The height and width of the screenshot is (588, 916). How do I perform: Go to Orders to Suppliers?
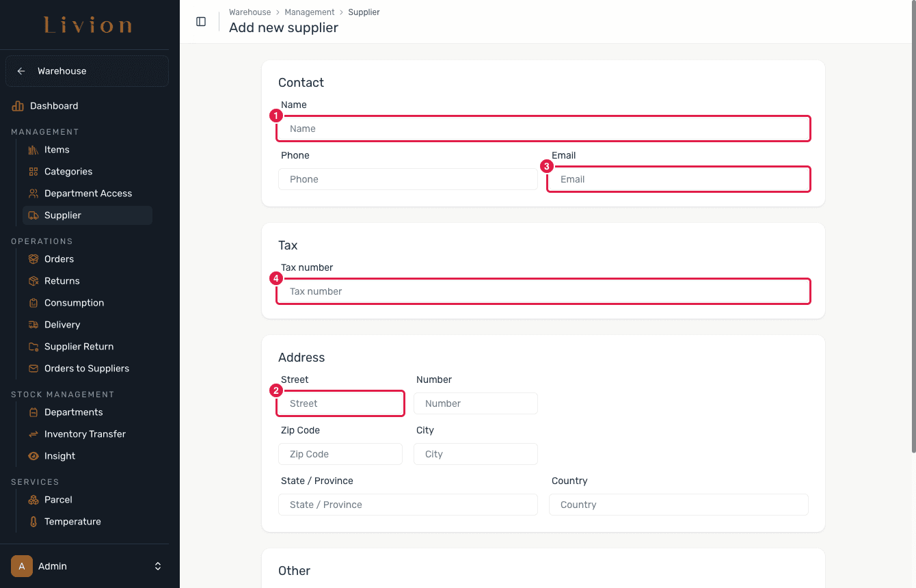(87, 369)
